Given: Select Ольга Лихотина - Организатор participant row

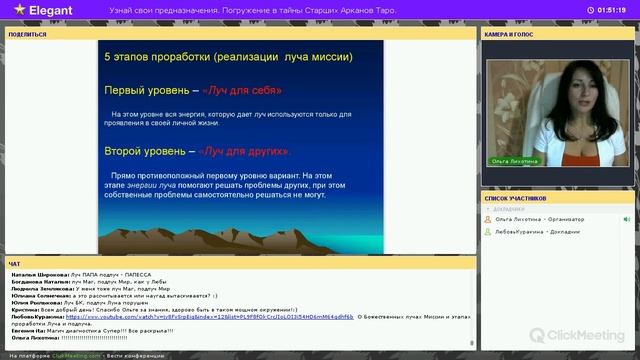Looking at the screenshot, I should click(x=558, y=220).
